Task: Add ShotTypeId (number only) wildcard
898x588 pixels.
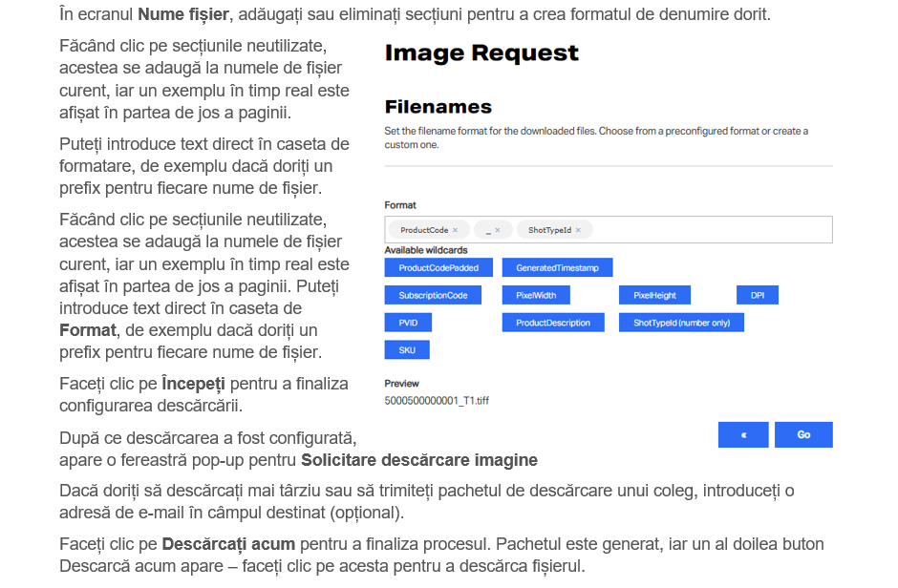Action: 681,323
